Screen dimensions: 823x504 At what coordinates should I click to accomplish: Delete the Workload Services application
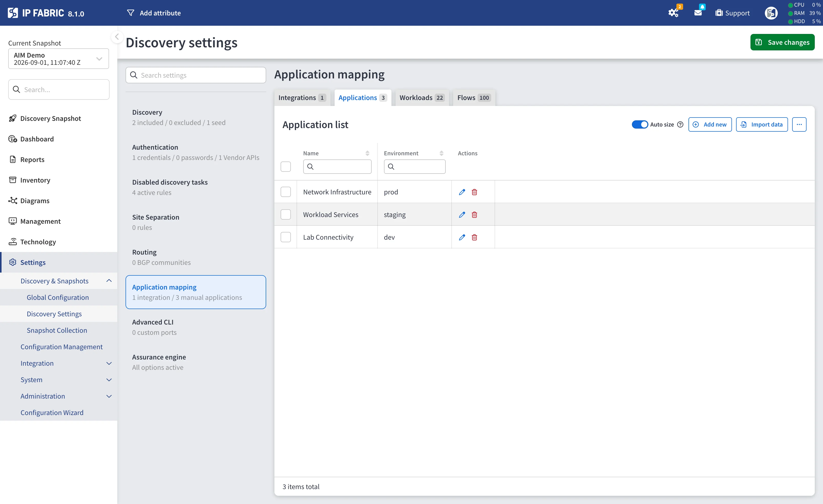coord(474,215)
